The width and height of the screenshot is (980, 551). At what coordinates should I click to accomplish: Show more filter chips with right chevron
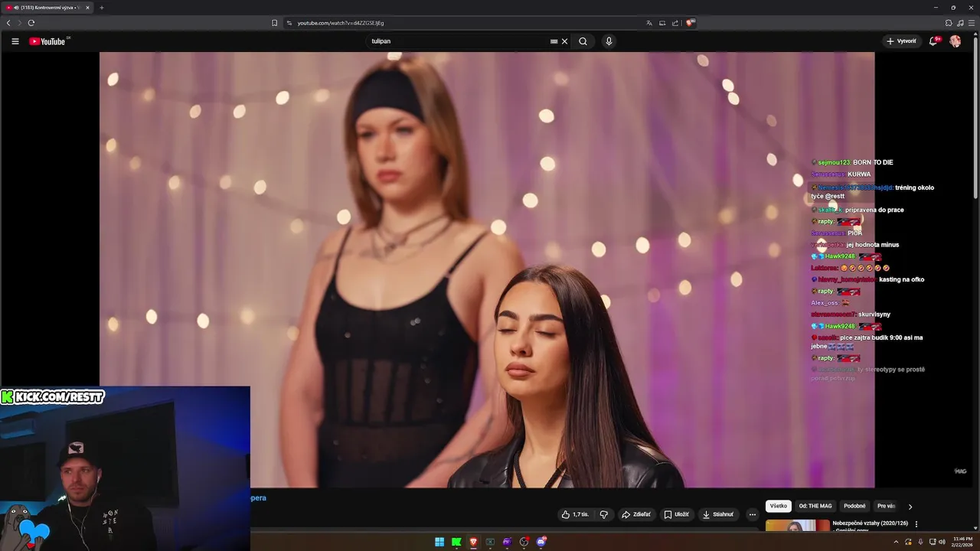pyautogui.click(x=910, y=507)
